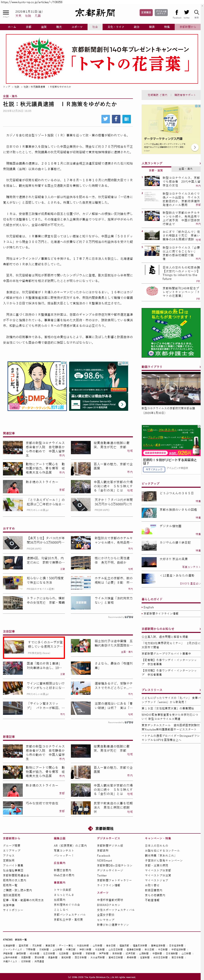204x980 pixels.
Task: Open the header Facebook icon
Action: pos(177,12)
